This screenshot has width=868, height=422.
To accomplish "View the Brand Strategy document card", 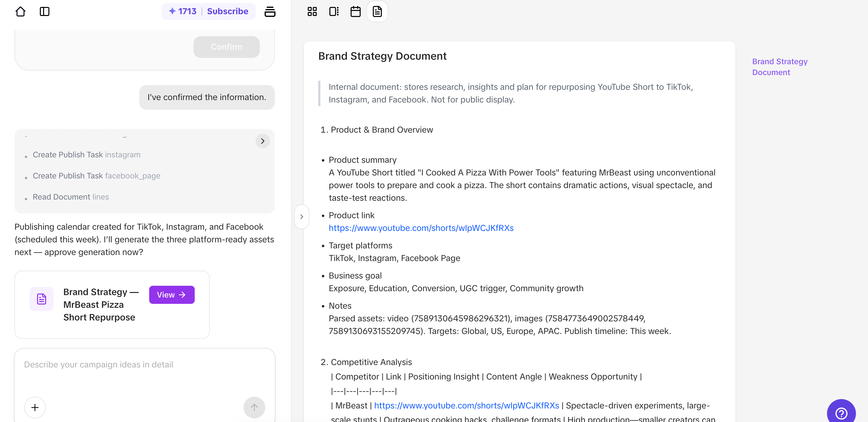I will (172, 294).
